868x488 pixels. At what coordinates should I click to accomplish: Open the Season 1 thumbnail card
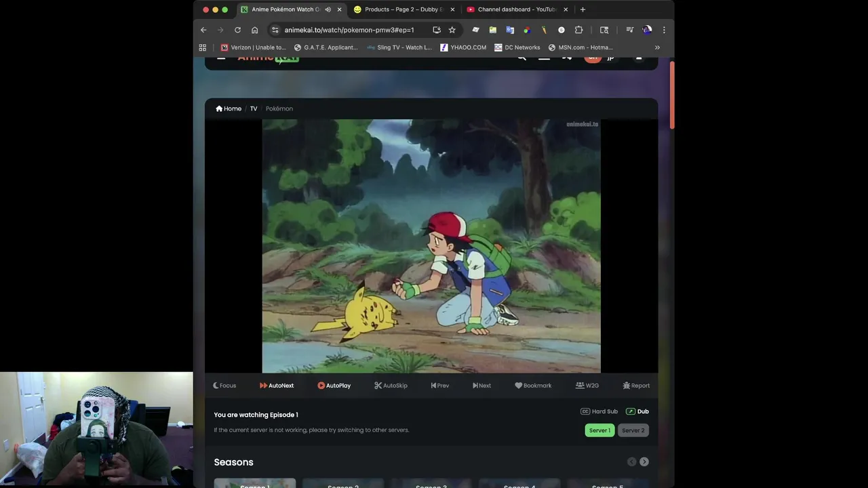tap(255, 483)
